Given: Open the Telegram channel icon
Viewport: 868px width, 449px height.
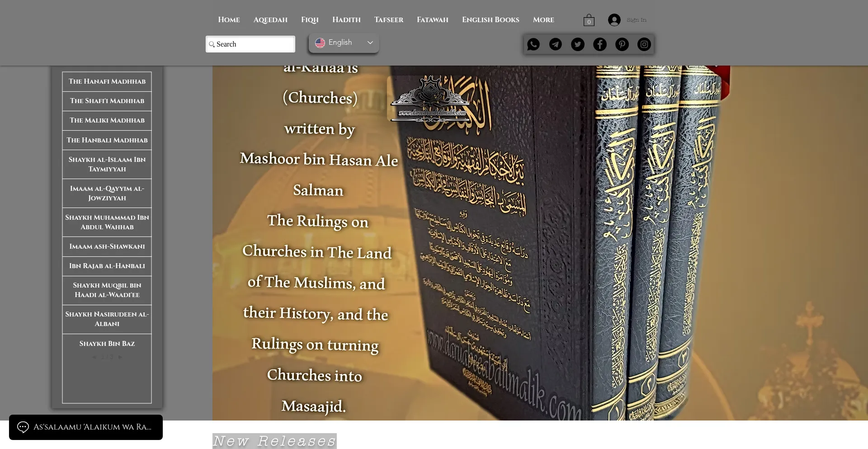Looking at the screenshot, I should click(556, 44).
